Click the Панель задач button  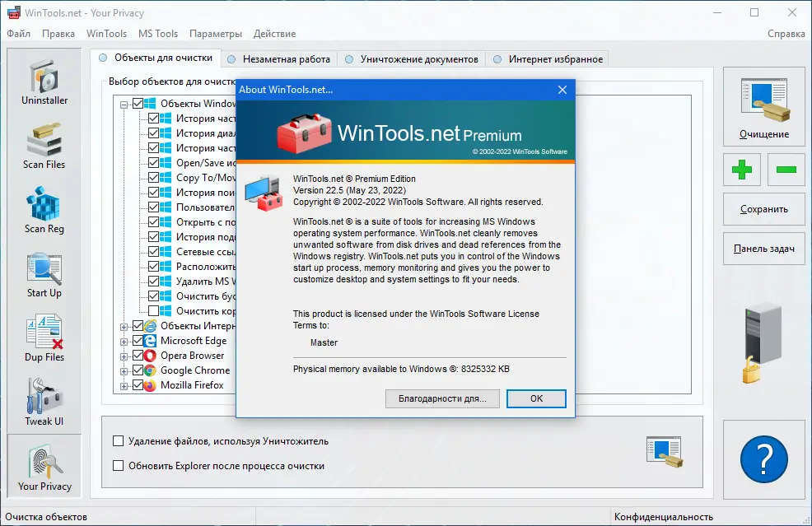pos(764,249)
